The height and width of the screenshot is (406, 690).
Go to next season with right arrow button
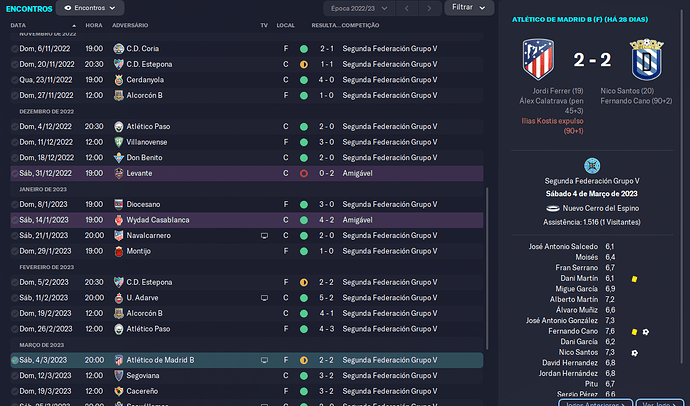[429, 8]
